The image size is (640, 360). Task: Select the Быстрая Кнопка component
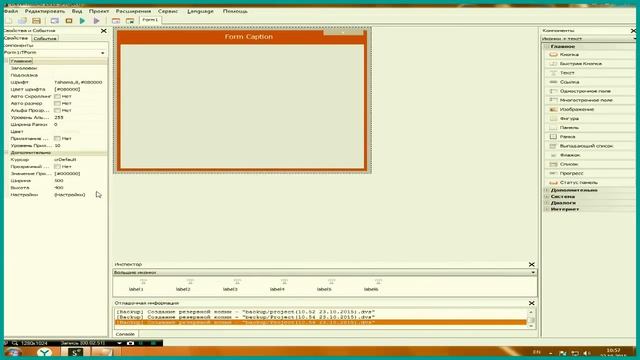589,64
